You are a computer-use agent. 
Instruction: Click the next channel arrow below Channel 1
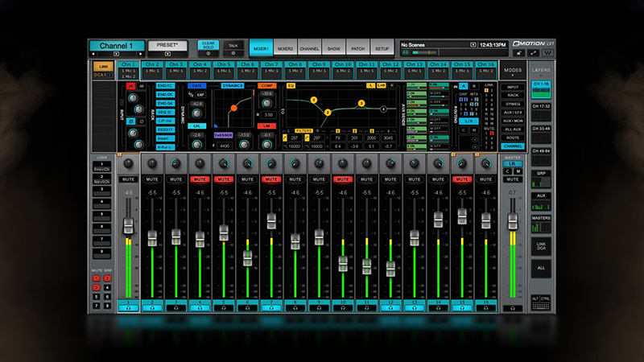point(140,54)
